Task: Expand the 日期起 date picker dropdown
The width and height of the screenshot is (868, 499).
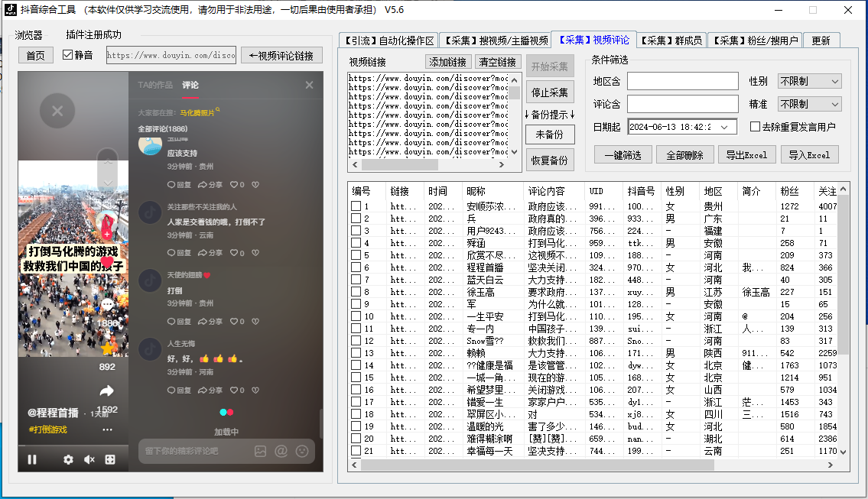Action: coord(724,128)
